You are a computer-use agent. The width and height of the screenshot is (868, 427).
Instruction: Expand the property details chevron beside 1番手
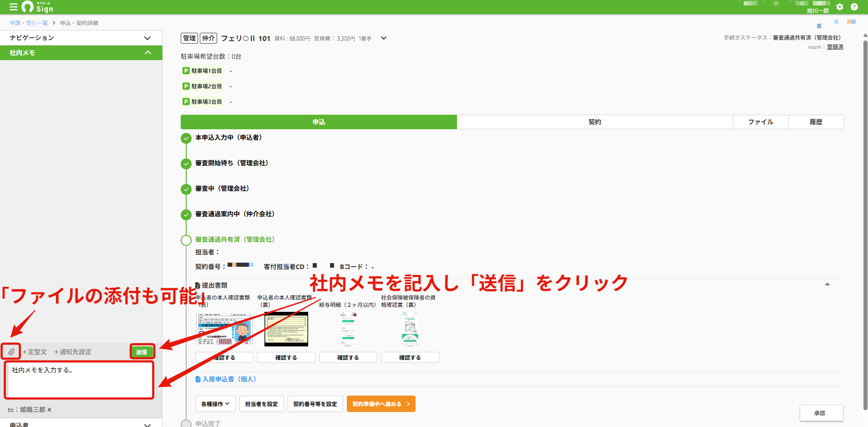click(x=384, y=38)
